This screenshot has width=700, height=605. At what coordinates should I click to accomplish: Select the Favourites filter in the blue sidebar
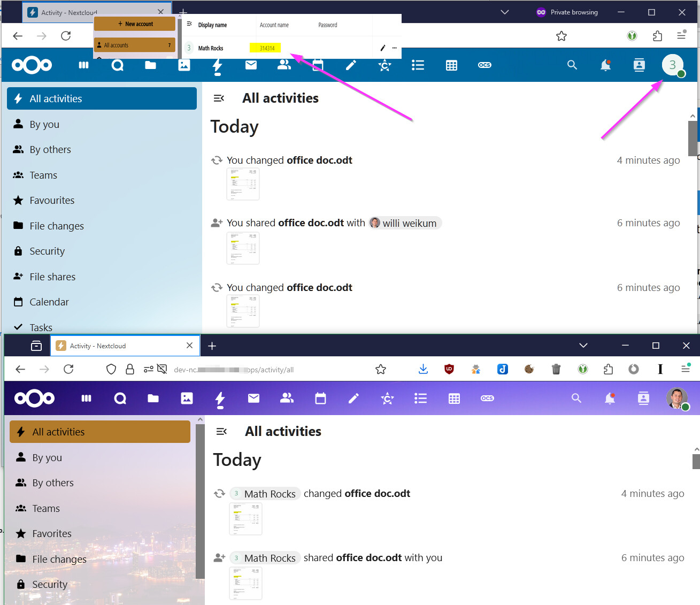(52, 201)
